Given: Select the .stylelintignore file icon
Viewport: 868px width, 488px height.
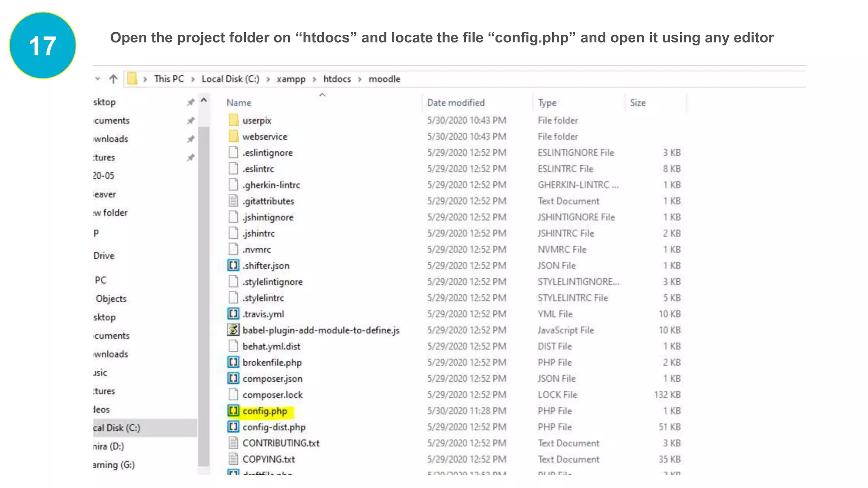Looking at the screenshot, I should [x=233, y=282].
